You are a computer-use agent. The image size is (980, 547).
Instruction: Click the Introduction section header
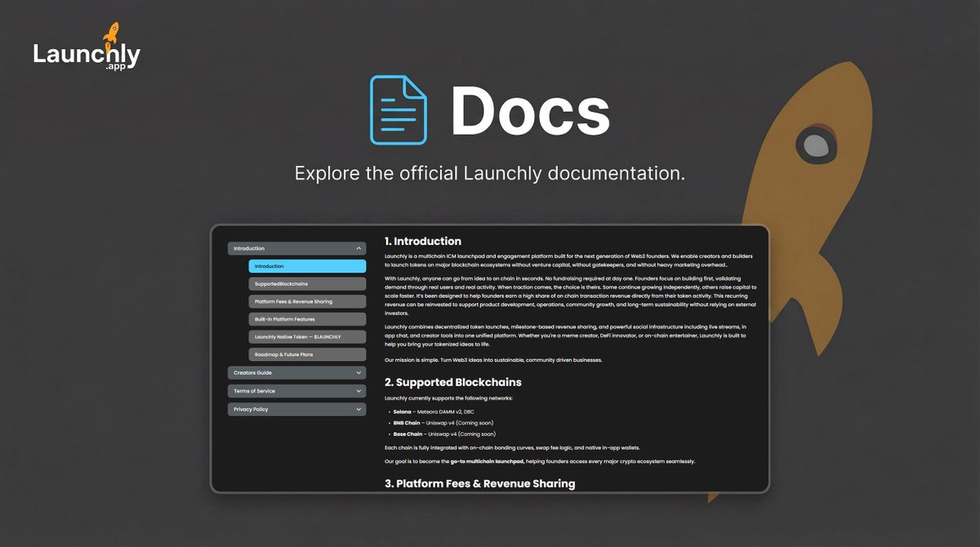pyautogui.click(x=296, y=248)
